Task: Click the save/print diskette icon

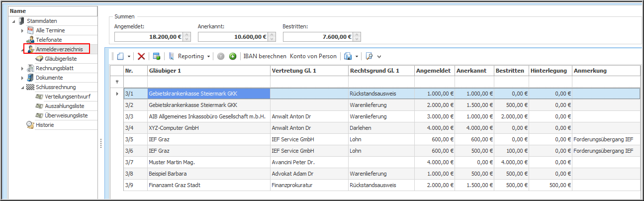Action: (348, 56)
